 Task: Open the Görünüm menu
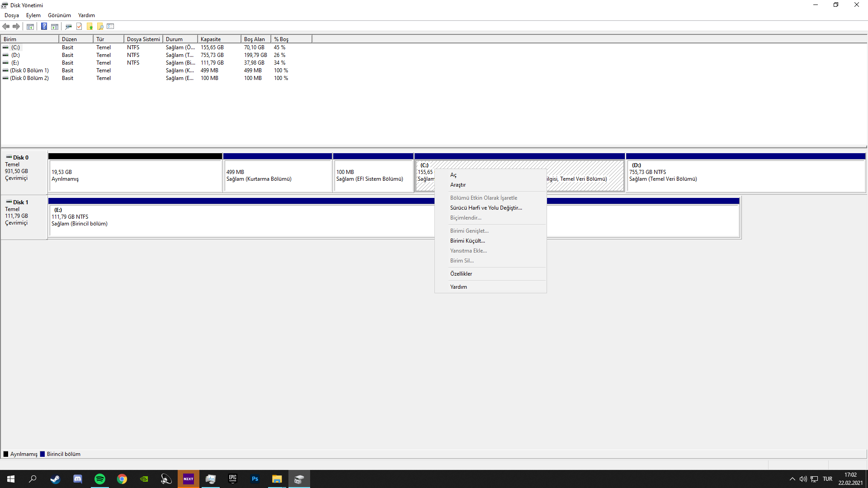59,15
